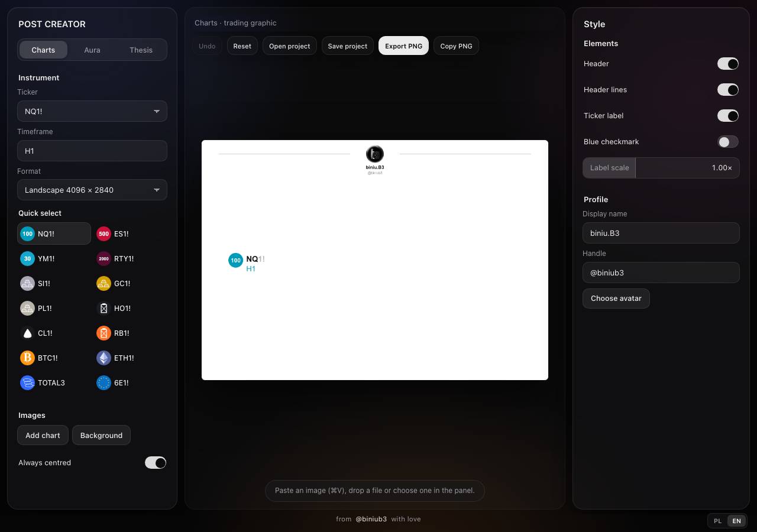Select the RB1! gasoline icon
757x532 pixels.
point(103,333)
